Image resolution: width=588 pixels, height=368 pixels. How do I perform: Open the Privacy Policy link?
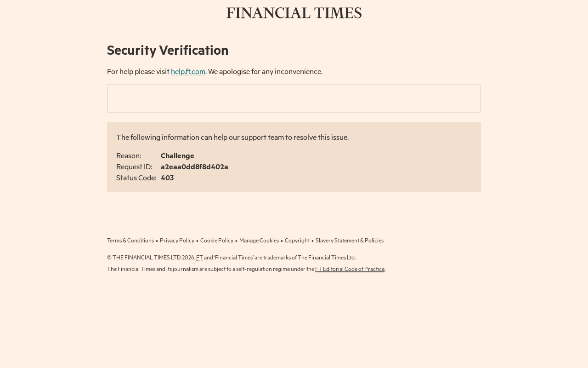[x=177, y=241]
